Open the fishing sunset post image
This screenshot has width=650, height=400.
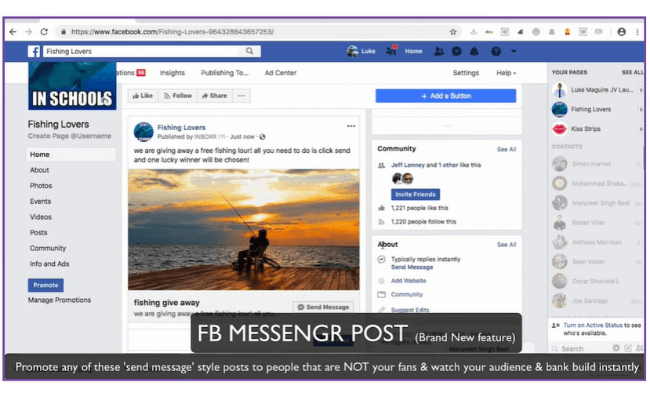pos(244,229)
